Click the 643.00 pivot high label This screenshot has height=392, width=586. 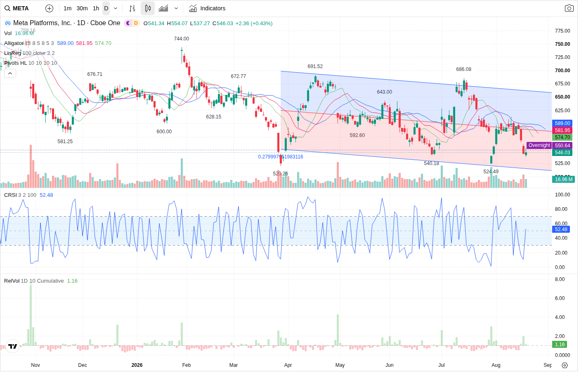(x=385, y=92)
